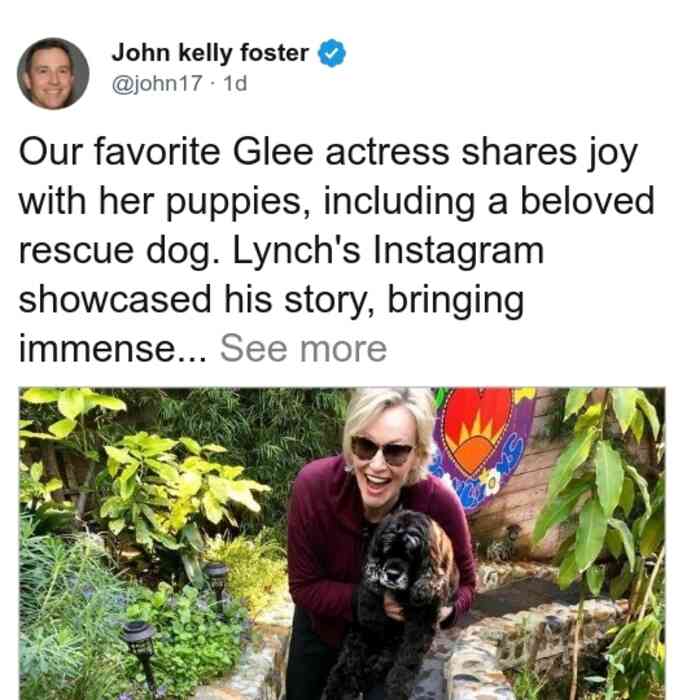Image resolution: width=700 pixels, height=700 pixels.
Task: Click the truncated word 'immense...'
Action: point(113,349)
